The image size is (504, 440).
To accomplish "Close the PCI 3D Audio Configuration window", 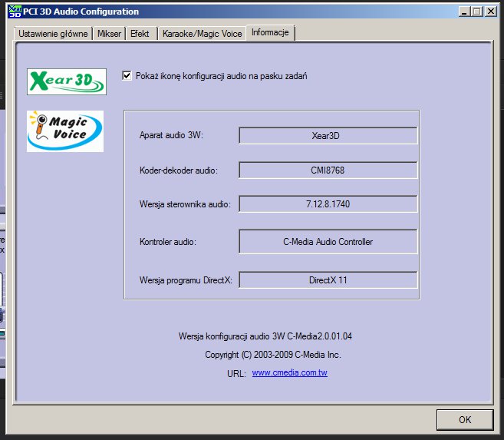I will click(x=491, y=12).
